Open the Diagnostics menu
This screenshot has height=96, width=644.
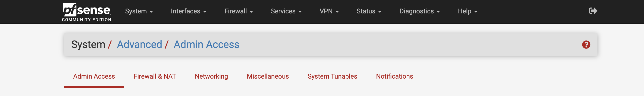(x=419, y=11)
